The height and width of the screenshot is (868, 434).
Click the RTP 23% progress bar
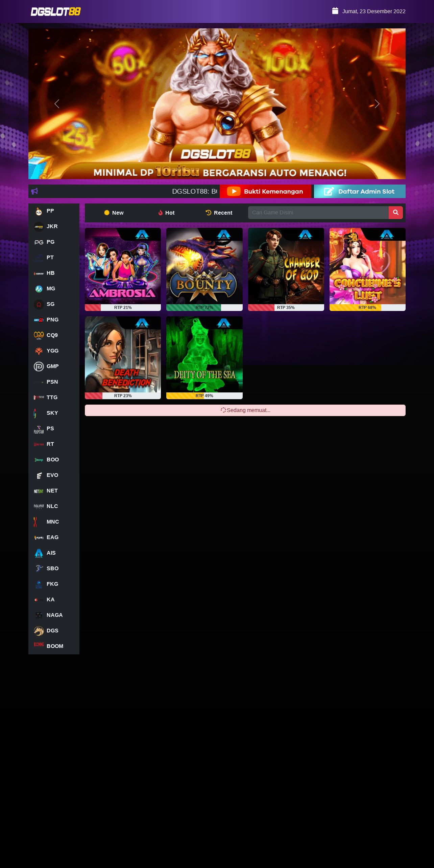tap(123, 396)
